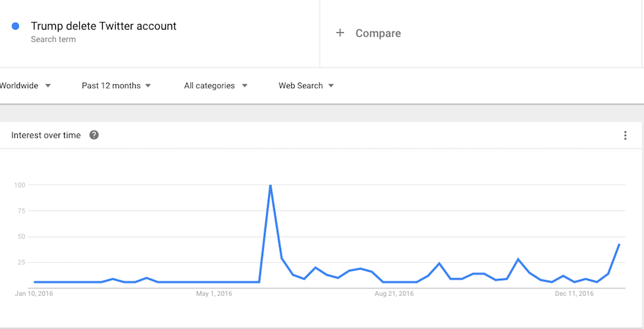Open the help icon next to Interest over time
Viewport: 644px width, 329px height.
[94, 135]
